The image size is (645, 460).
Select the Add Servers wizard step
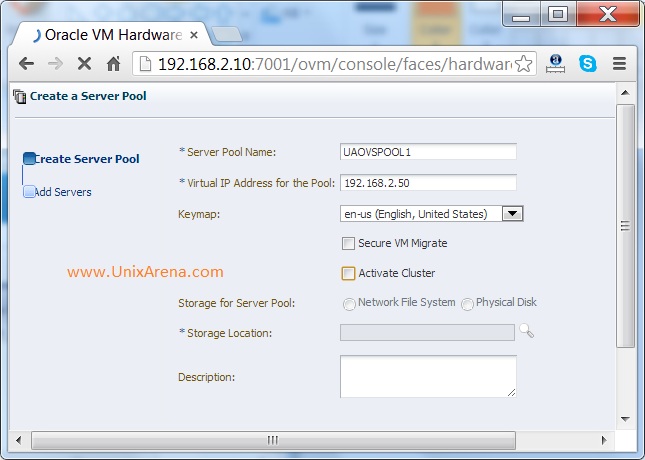coord(58,192)
